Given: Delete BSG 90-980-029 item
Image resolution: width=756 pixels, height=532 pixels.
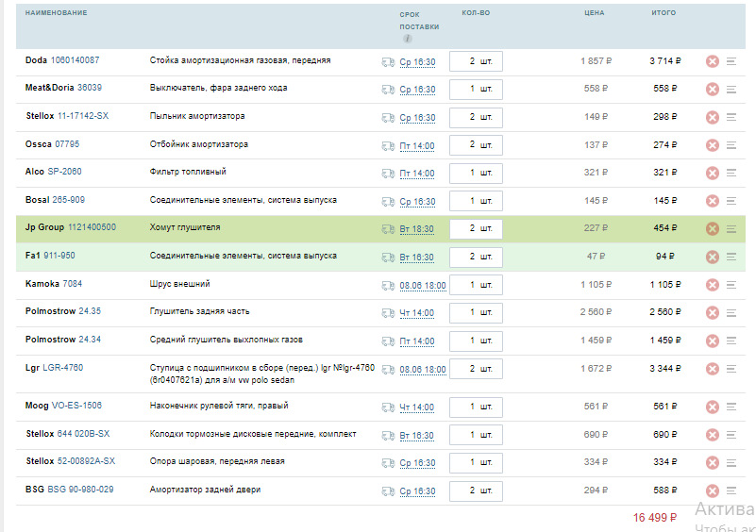Looking at the screenshot, I should pos(713,491).
